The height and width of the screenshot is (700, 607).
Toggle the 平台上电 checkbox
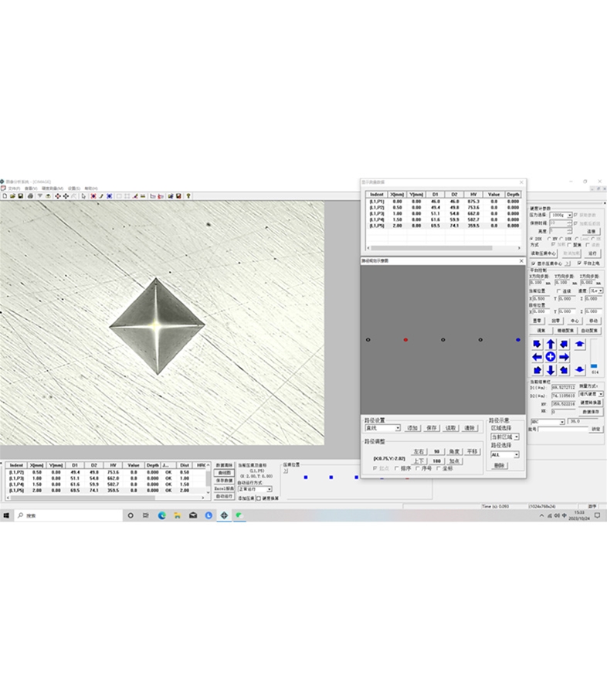click(579, 263)
